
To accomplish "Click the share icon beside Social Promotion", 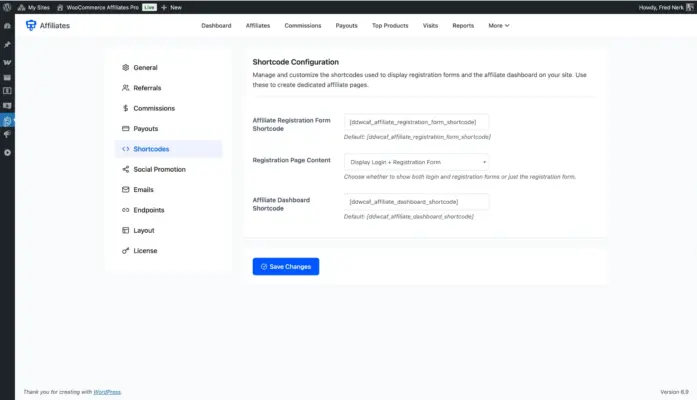I will tap(125, 169).
